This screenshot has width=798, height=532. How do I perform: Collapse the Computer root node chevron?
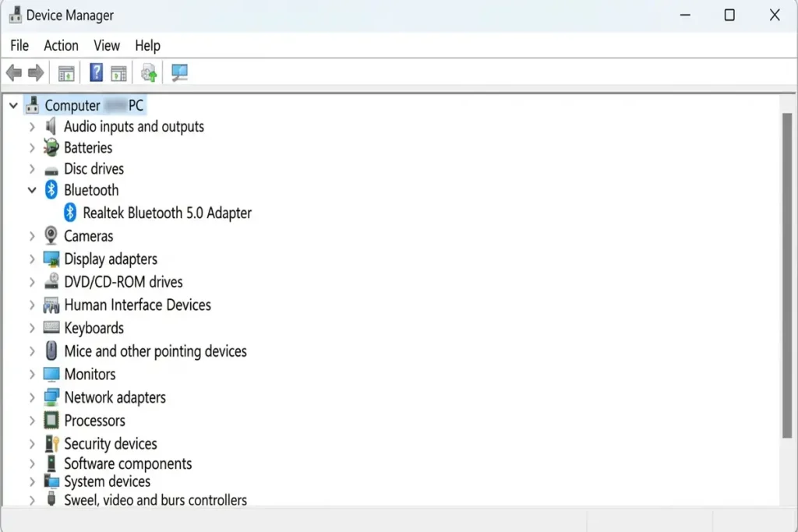13,106
